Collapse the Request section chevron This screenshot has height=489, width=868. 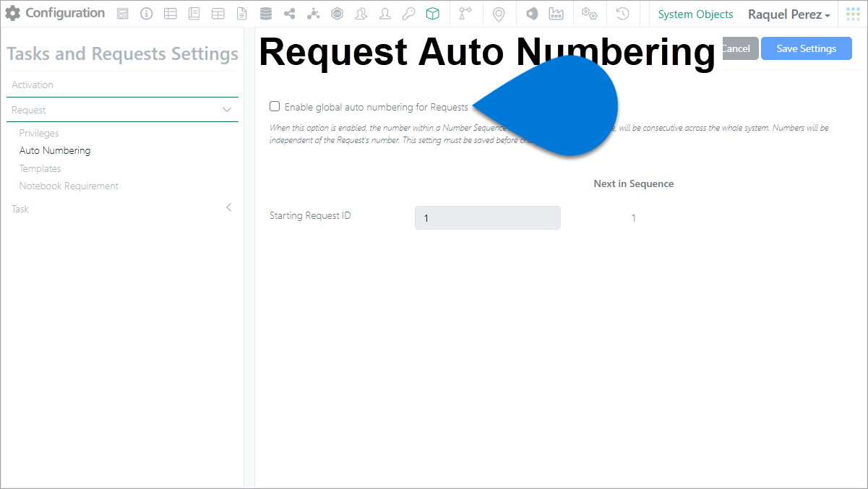[x=227, y=110]
